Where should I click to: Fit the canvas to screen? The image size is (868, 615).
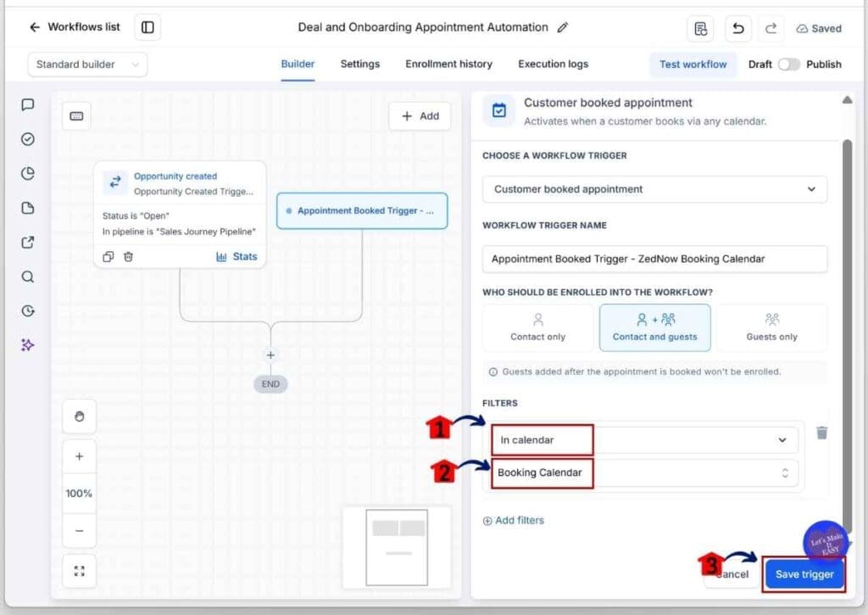pos(79,571)
